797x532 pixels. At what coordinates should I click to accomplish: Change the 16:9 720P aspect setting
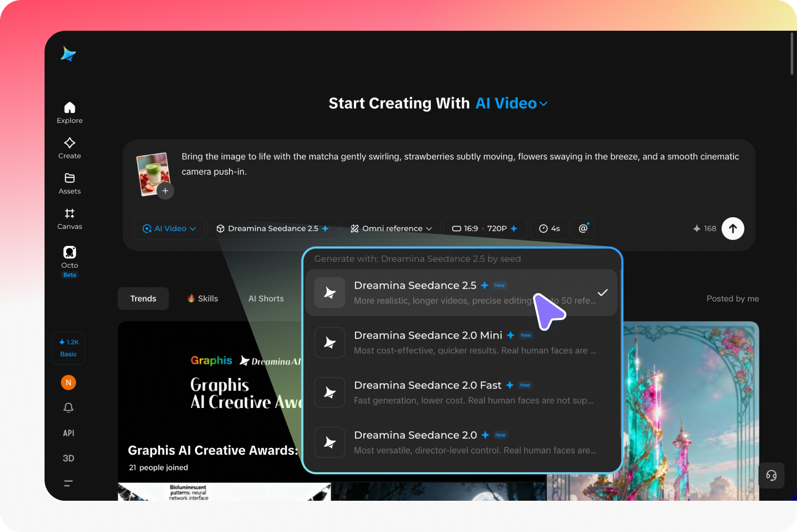(x=485, y=228)
